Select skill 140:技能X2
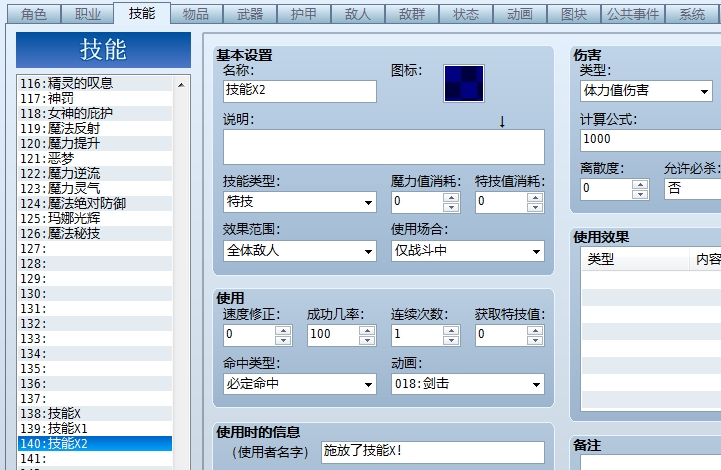This screenshot has width=721, height=470. (x=95, y=444)
